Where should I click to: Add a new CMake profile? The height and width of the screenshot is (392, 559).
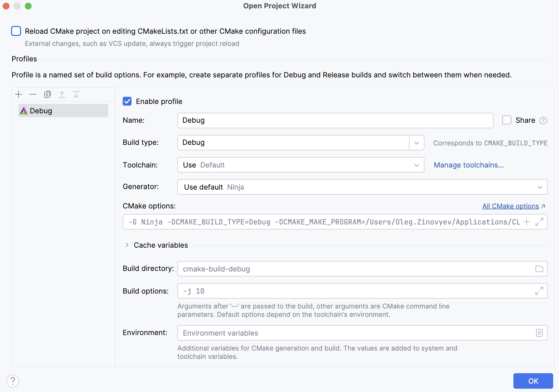(x=18, y=94)
